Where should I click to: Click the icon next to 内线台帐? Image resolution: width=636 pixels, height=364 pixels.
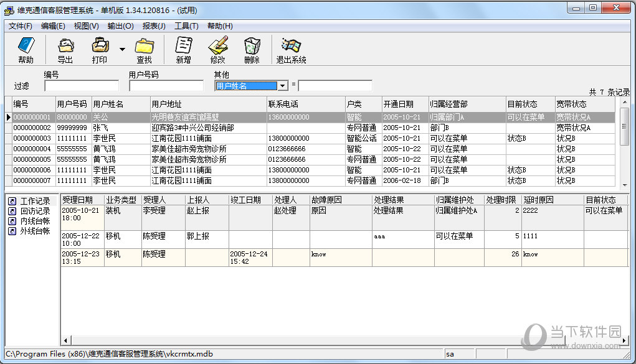12,221
